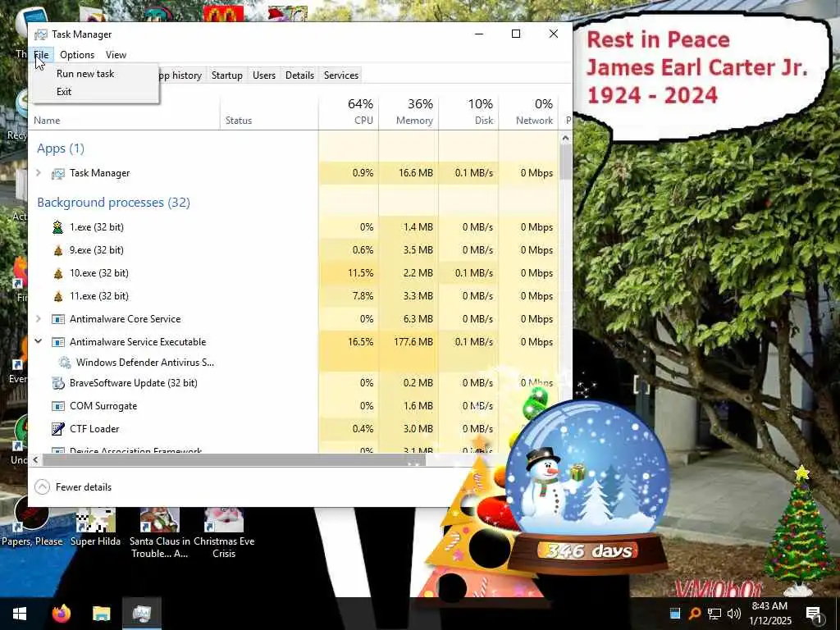The height and width of the screenshot is (630, 840).
Task: Open the Options menu
Action: [77, 55]
